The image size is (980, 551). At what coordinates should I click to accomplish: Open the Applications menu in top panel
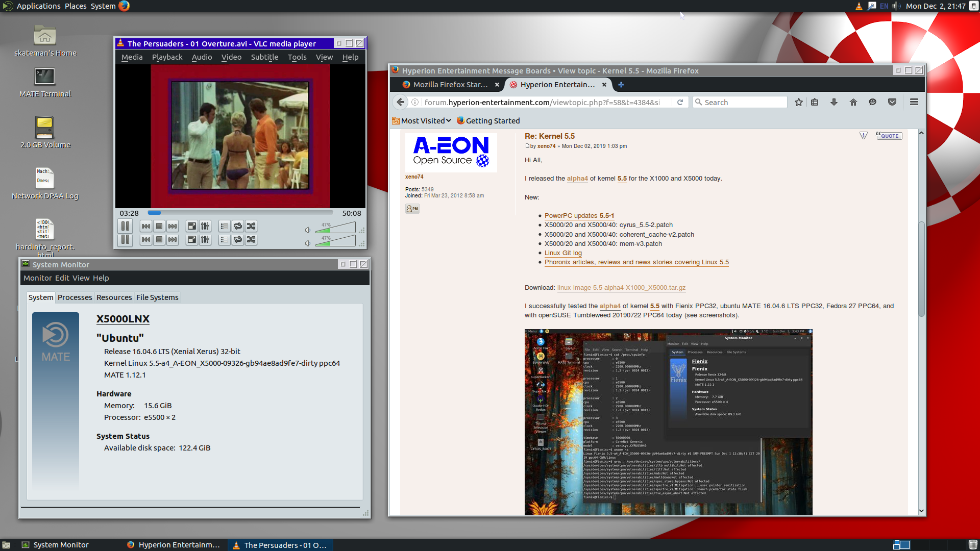(38, 6)
